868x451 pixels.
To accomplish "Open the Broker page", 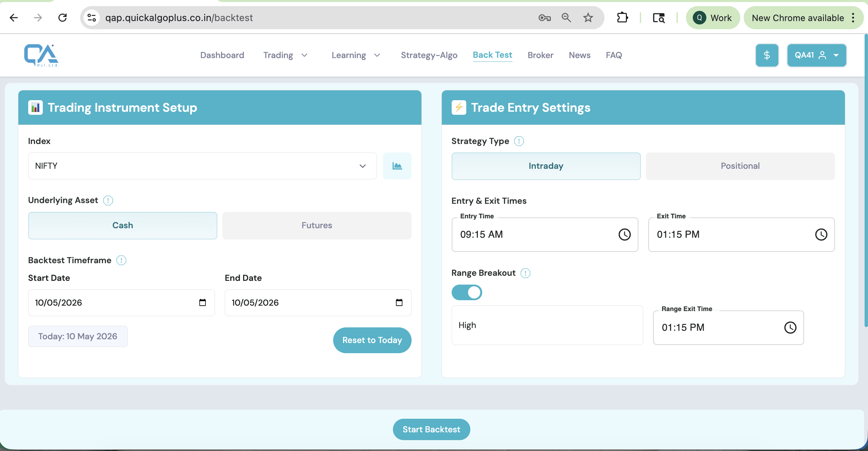I will click(x=540, y=55).
